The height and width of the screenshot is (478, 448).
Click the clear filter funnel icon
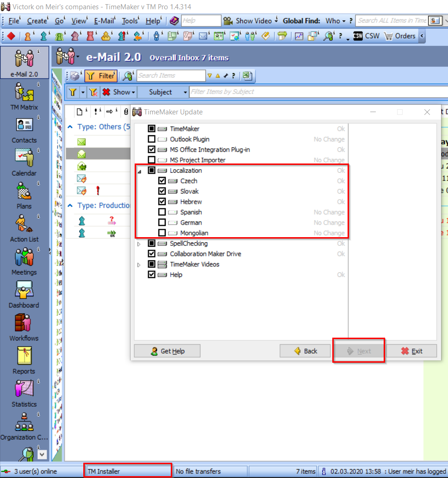click(x=93, y=92)
